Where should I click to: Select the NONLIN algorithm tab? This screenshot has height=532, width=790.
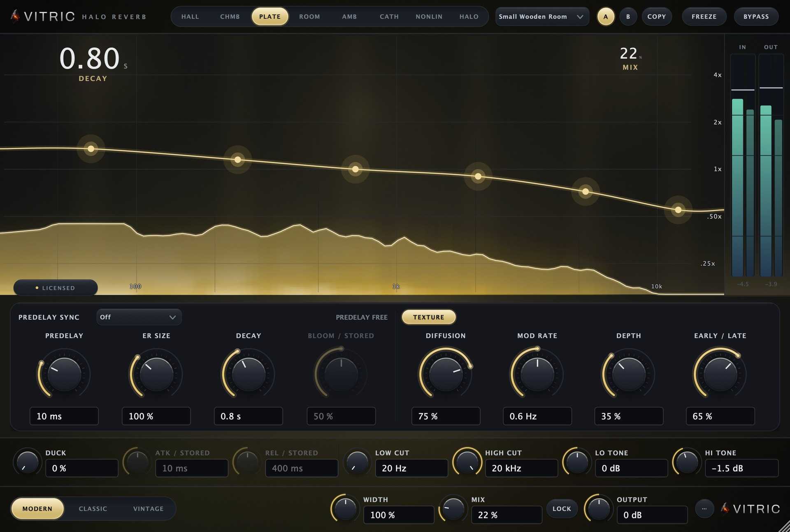pyautogui.click(x=429, y=16)
